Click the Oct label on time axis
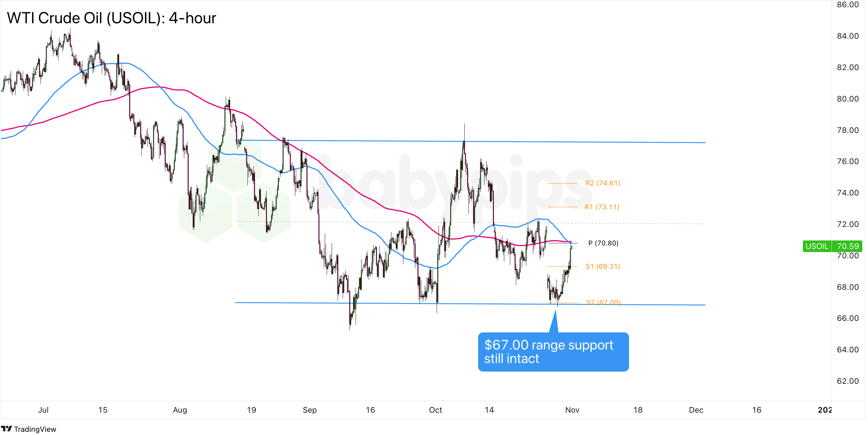The image size is (868, 435). [x=435, y=410]
